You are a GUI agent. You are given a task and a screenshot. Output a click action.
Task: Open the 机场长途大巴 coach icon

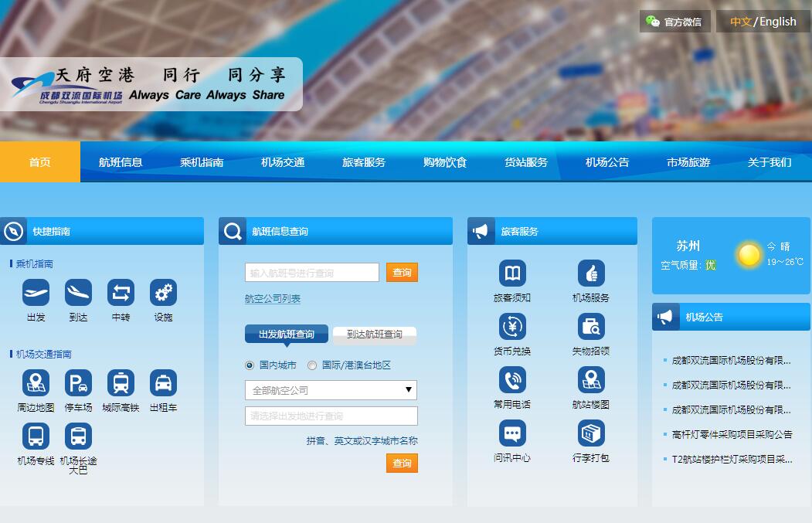point(78,436)
